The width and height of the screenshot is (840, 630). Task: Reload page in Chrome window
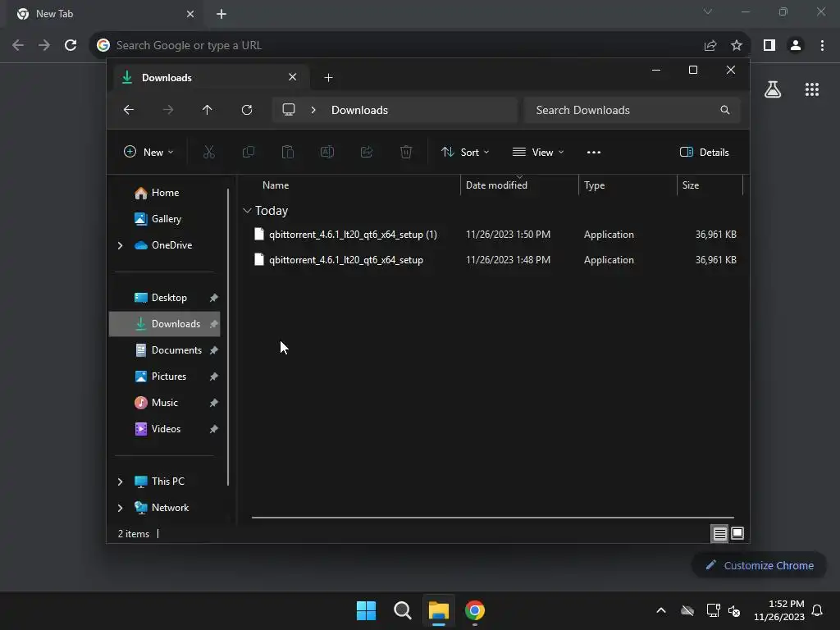click(x=71, y=45)
